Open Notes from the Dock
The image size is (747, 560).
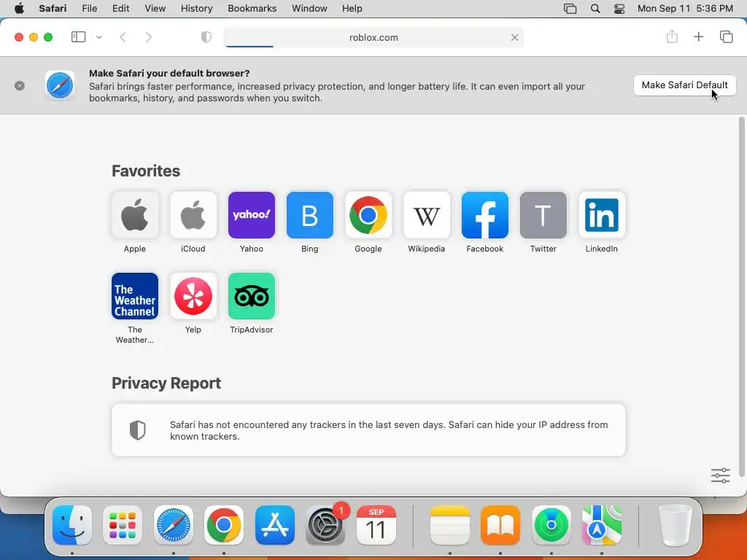pos(449,525)
